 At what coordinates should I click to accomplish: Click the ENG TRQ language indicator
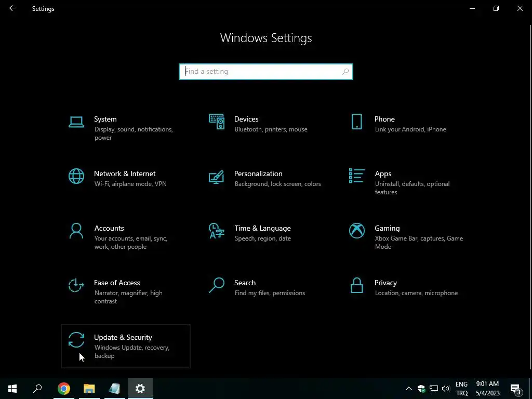[461, 389]
